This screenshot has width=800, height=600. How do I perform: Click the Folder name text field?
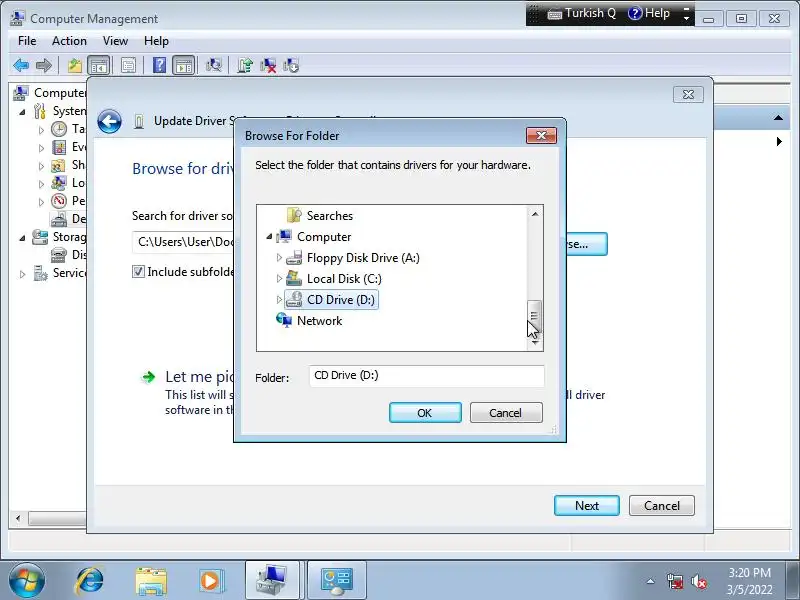427,376
